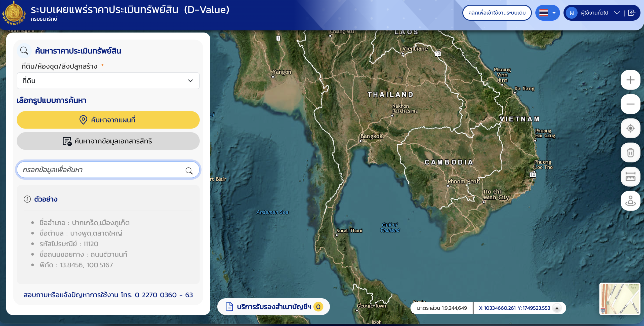Switch basemap using the street map thumbnail
Screen dimensions: 644x326
tap(620, 299)
